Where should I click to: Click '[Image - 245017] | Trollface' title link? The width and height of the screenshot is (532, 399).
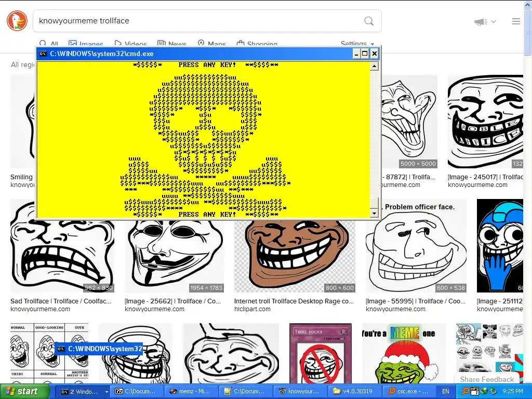click(485, 177)
